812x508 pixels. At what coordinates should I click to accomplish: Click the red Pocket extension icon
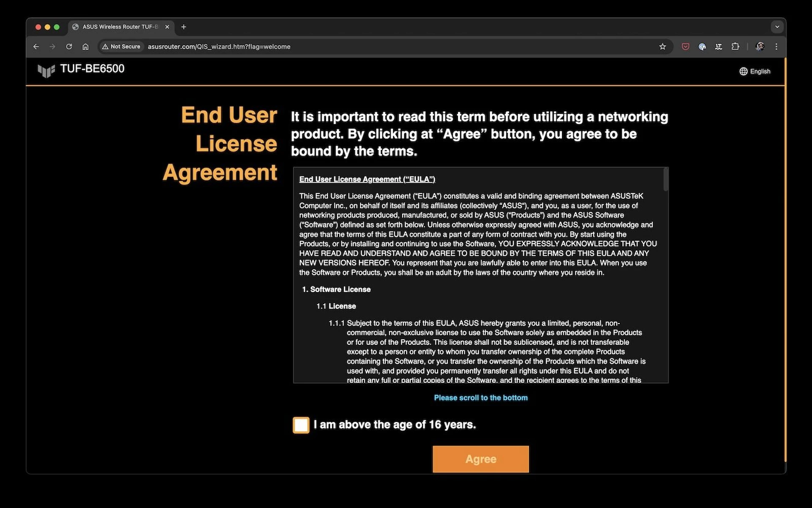click(x=686, y=47)
